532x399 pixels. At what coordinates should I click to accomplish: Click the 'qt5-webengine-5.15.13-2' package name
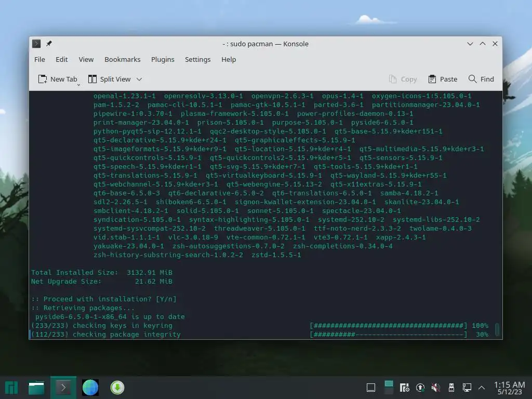click(274, 184)
